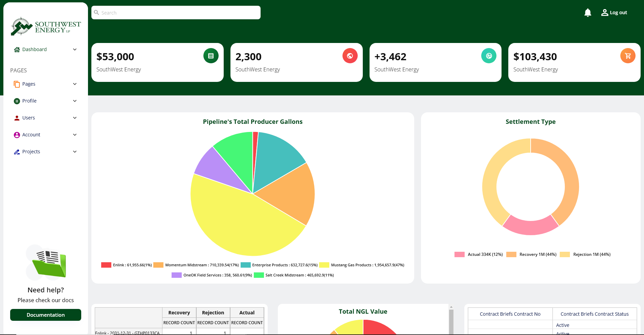Click the Total NGL Value title
644x335 pixels.
pos(363,311)
